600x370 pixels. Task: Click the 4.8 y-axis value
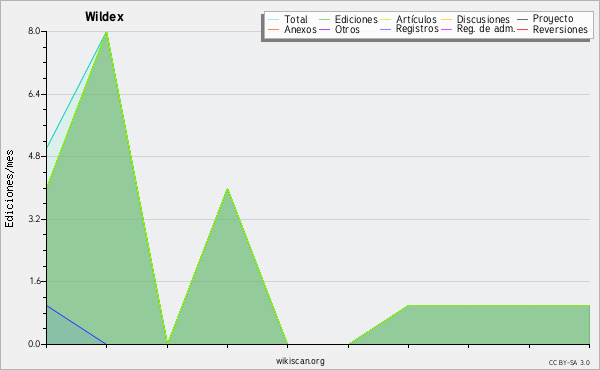pyautogui.click(x=34, y=156)
